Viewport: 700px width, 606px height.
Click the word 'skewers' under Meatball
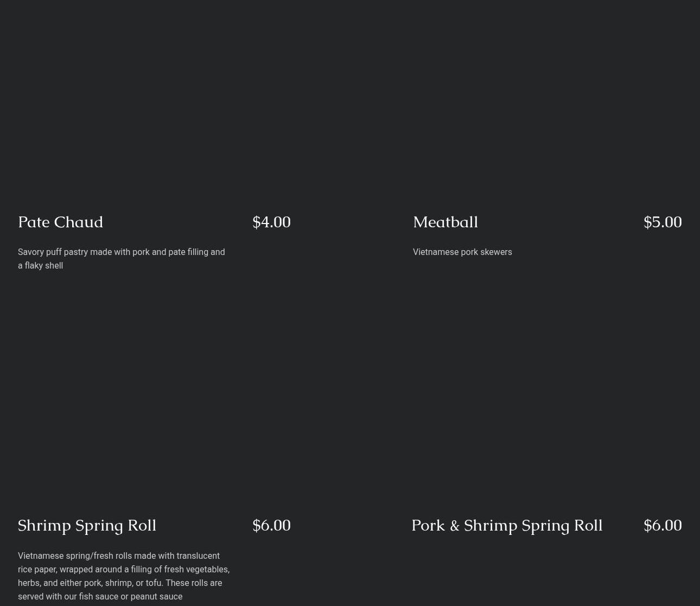tap(495, 252)
